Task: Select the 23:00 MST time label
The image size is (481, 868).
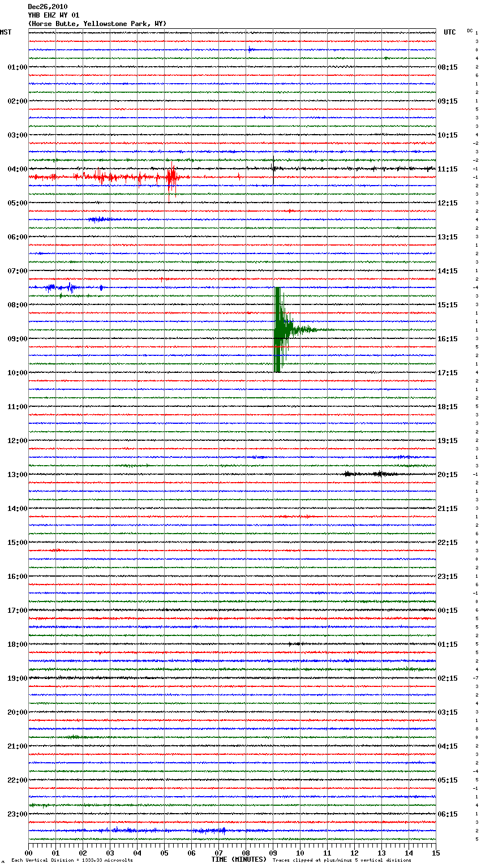Action: click(x=18, y=814)
